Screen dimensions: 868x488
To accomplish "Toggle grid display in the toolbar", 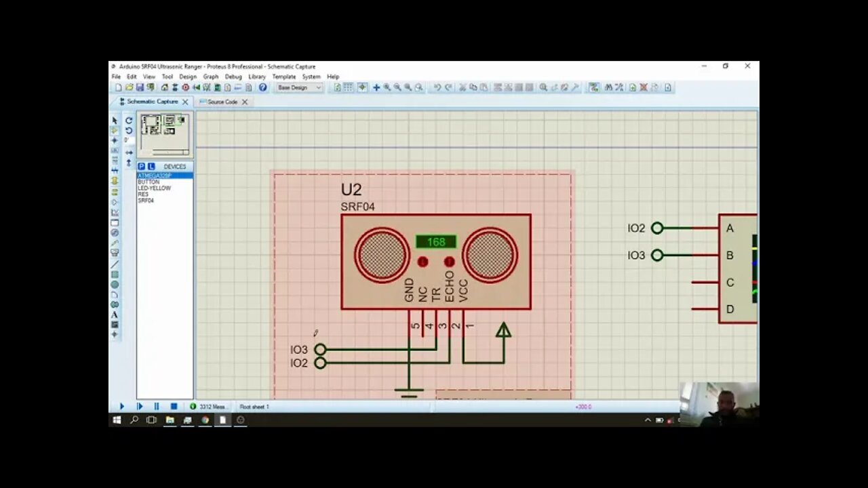I will click(348, 87).
